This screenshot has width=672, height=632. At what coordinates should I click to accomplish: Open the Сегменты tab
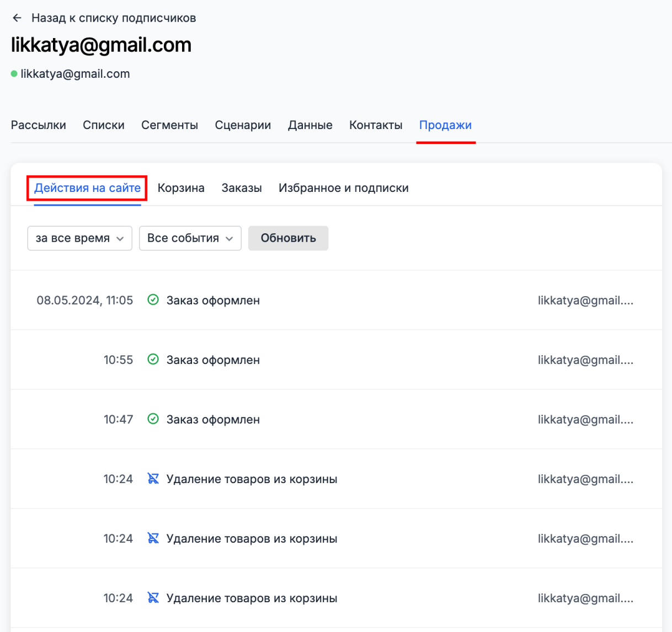[x=169, y=125]
